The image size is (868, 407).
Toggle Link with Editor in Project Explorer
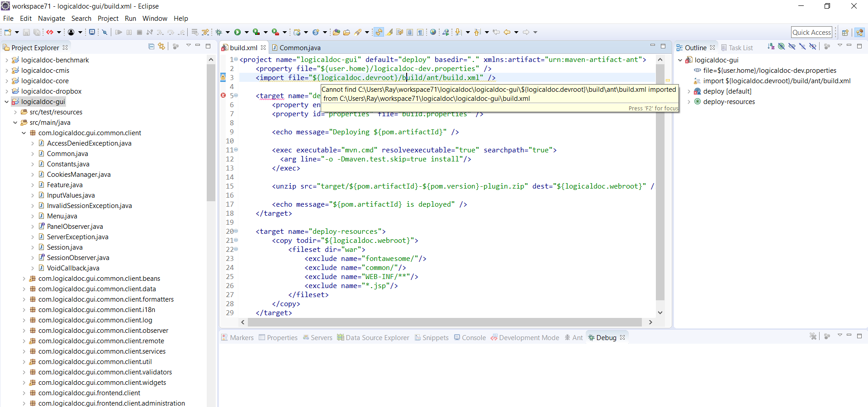coord(161,46)
